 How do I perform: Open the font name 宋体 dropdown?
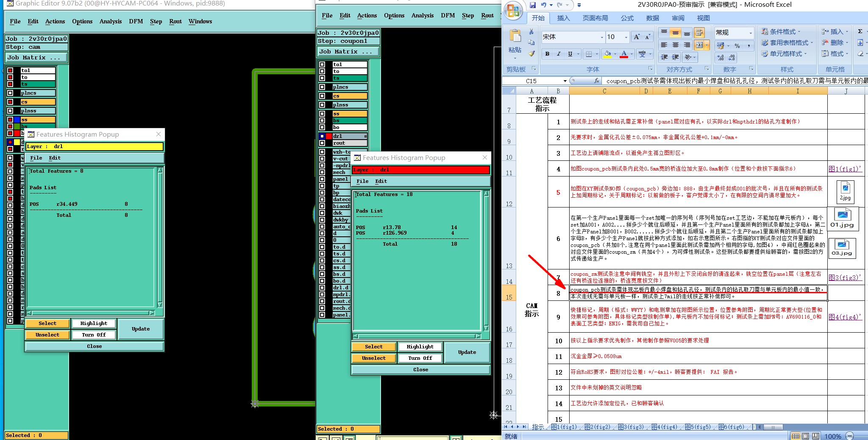click(602, 37)
